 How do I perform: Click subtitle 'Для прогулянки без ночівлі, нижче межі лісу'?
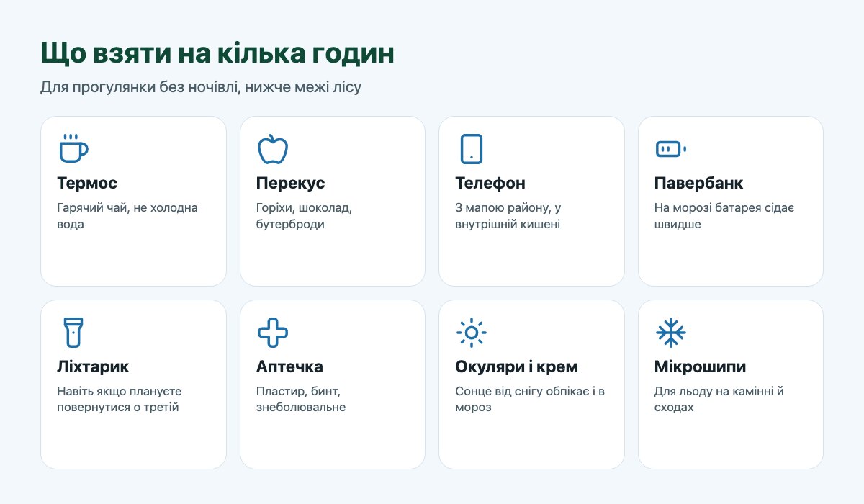click(x=201, y=88)
